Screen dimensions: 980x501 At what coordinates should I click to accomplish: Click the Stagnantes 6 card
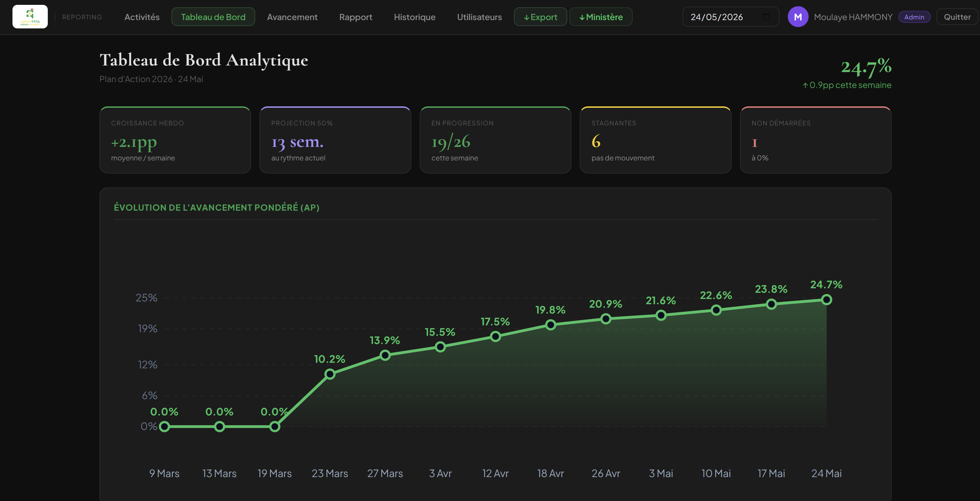click(x=655, y=140)
